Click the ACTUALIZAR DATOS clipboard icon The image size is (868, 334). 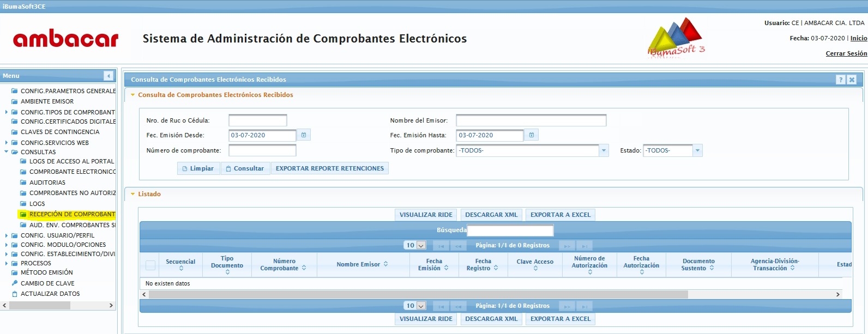15,294
